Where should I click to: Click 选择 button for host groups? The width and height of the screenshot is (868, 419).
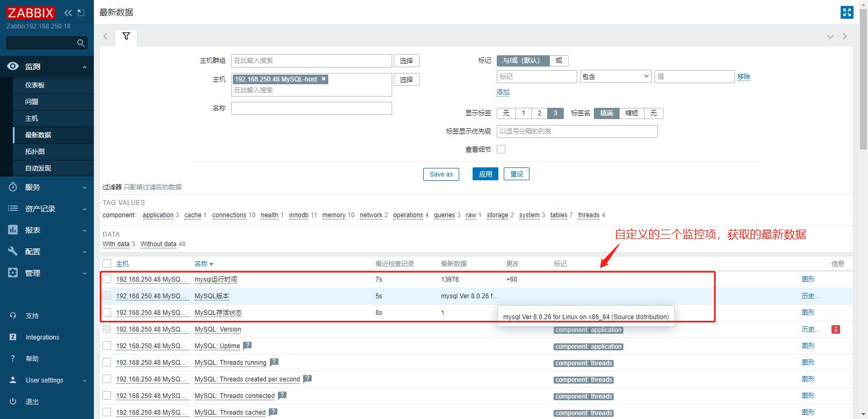pyautogui.click(x=407, y=61)
